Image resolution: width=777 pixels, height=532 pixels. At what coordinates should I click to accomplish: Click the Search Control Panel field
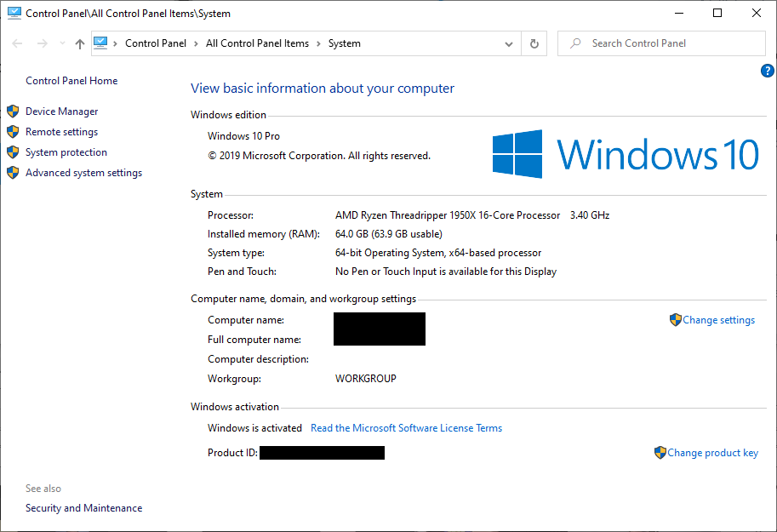click(x=661, y=43)
